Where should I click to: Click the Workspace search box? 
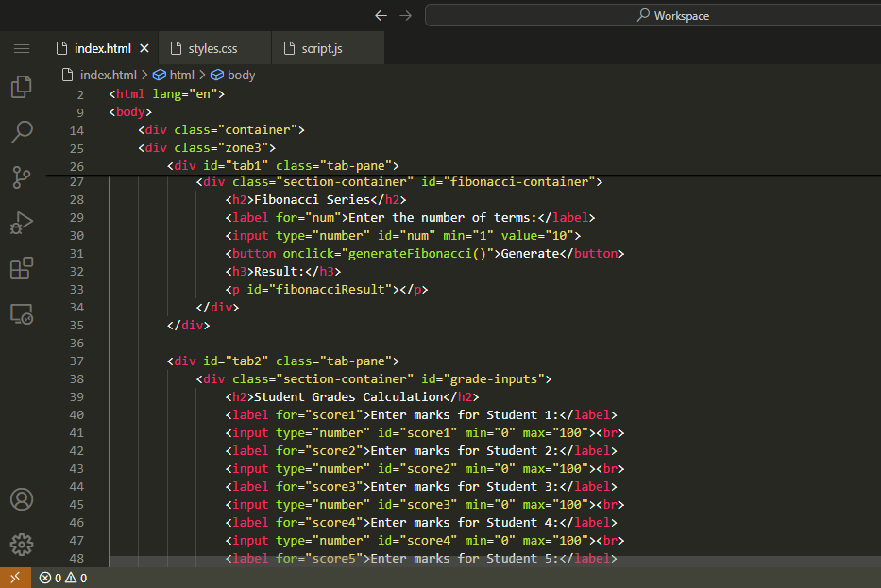click(x=661, y=15)
